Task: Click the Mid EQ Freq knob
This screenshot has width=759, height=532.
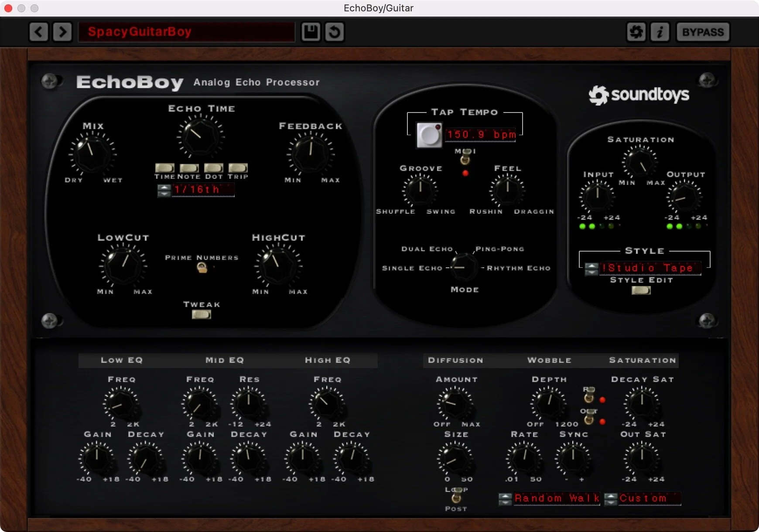Action: click(x=199, y=403)
